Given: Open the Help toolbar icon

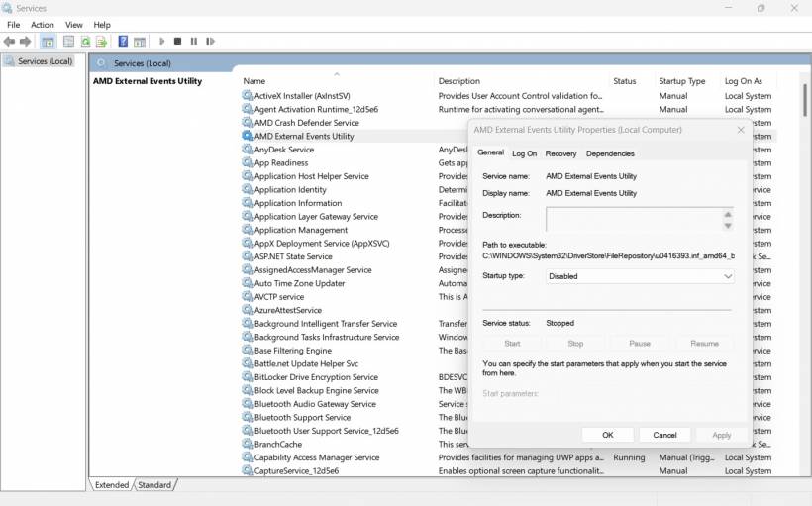Looking at the screenshot, I should (123, 42).
